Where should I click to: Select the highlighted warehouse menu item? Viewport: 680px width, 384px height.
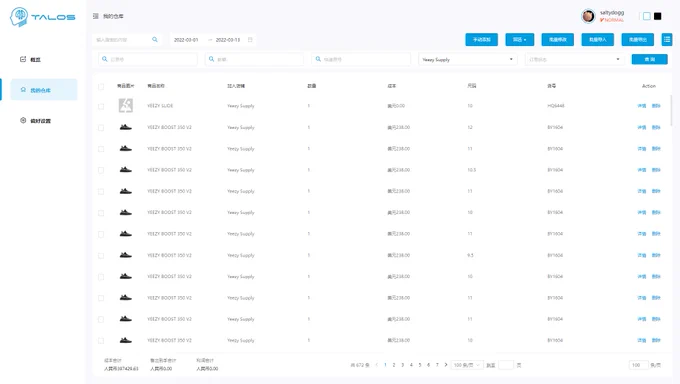point(43,90)
